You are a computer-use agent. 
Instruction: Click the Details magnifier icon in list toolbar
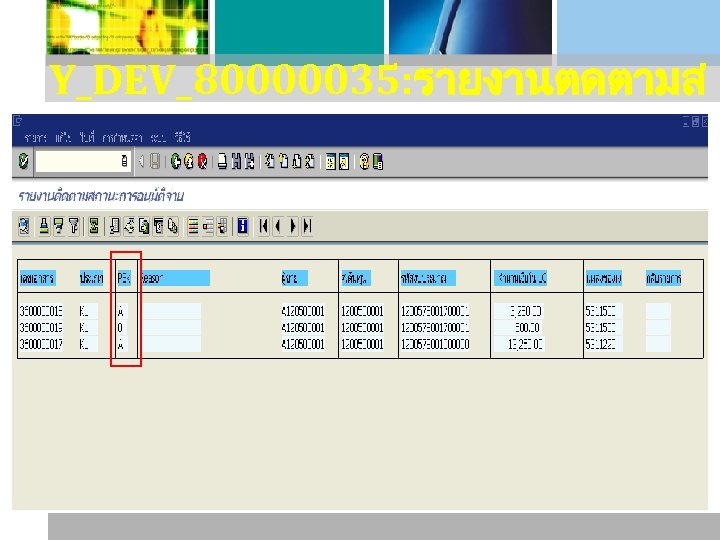(x=24, y=226)
